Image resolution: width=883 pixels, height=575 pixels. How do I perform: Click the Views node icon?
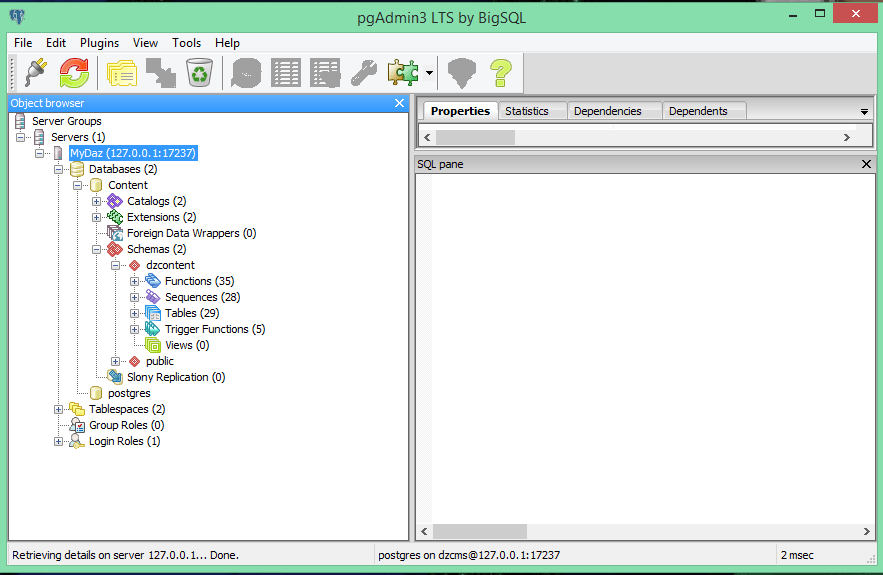(153, 345)
